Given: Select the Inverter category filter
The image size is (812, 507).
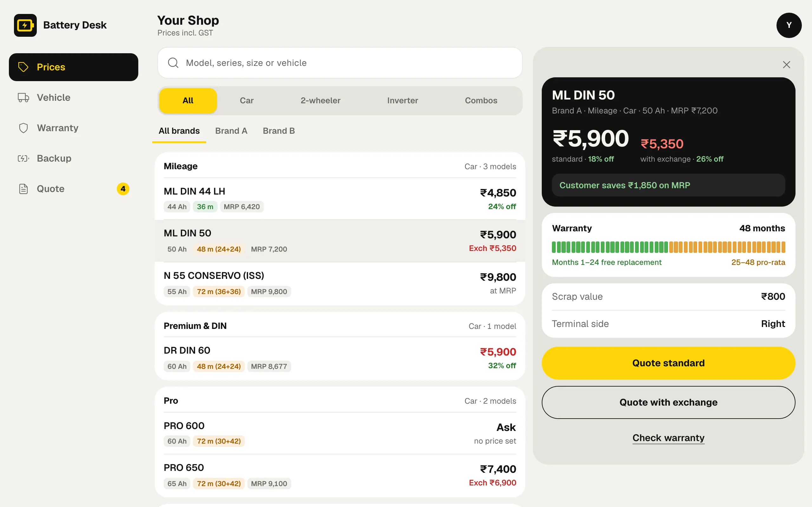Looking at the screenshot, I should point(403,100).
